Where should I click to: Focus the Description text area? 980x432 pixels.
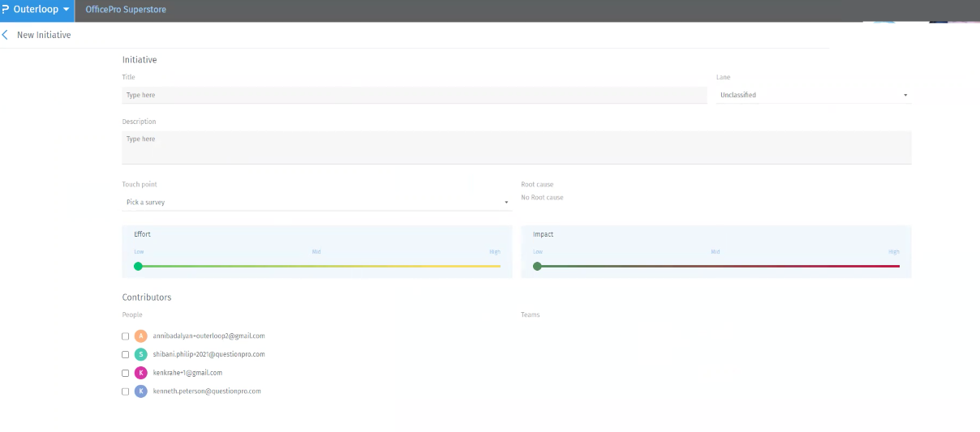pos(516,147)
